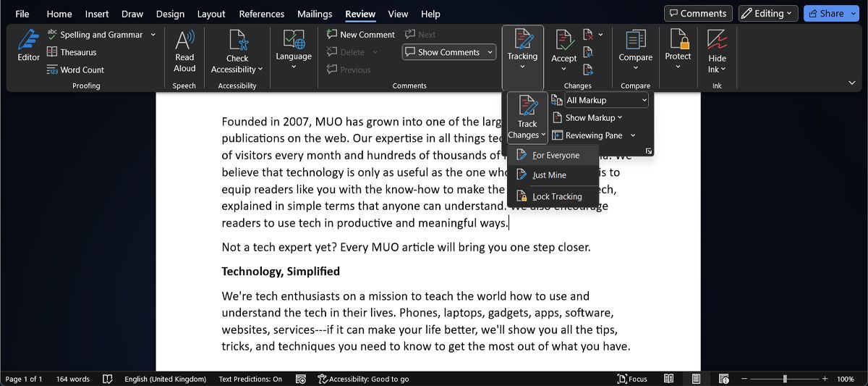Select Track Changes For Everyone
The height and width of the screenshot is (386, 868).
[553, 155]
